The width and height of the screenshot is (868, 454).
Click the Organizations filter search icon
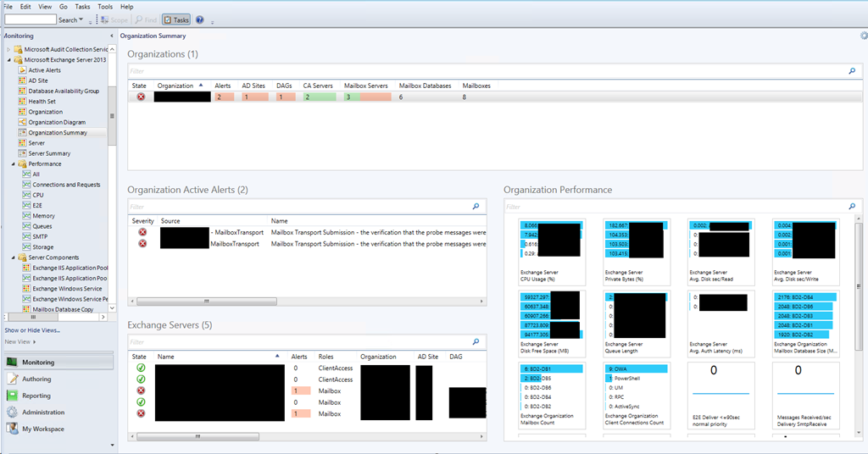point(852,71)
